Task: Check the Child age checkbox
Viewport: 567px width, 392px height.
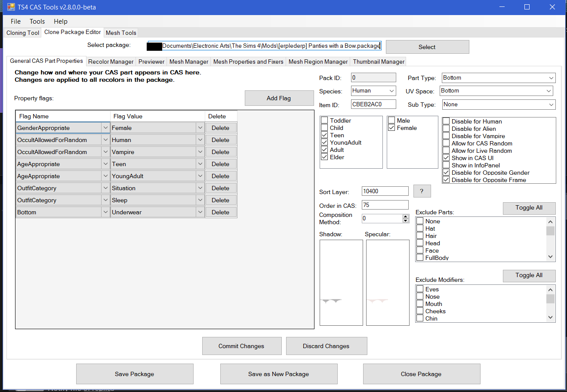Action: click(x=325, y=128)
